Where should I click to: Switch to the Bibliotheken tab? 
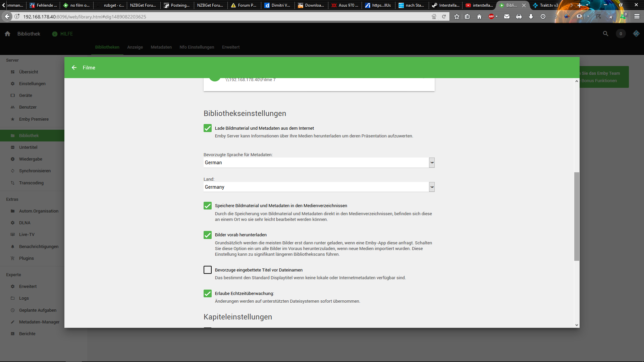[x=107, y=47]
